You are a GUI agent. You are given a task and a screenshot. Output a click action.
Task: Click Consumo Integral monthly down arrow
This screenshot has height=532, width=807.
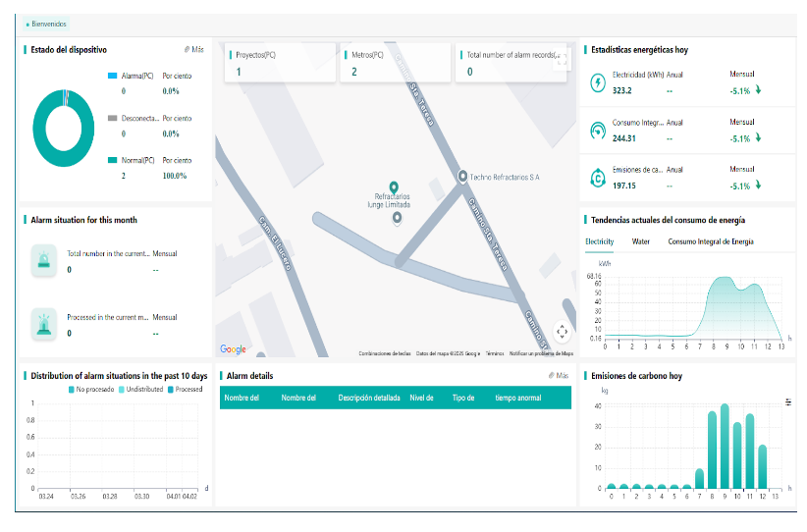758,137
